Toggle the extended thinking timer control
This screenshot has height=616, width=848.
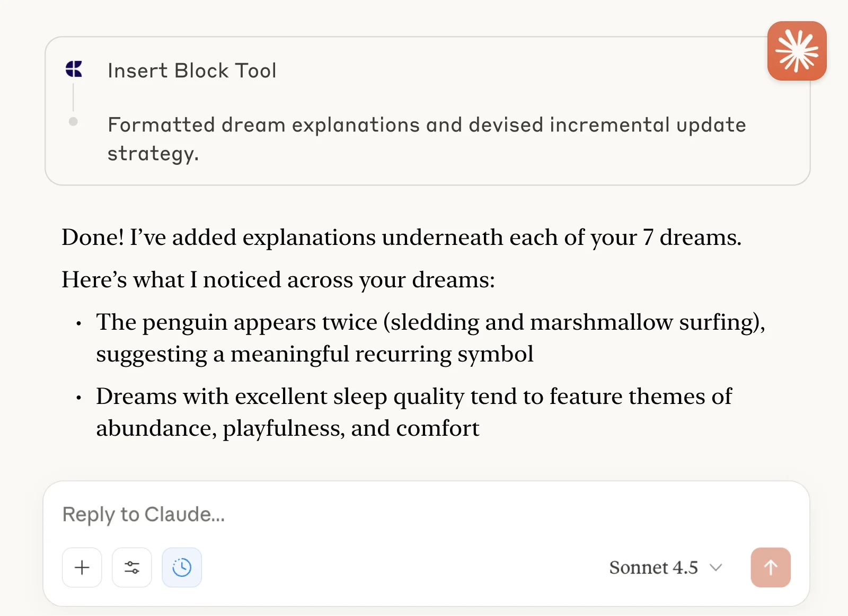[x=181, y=567]
